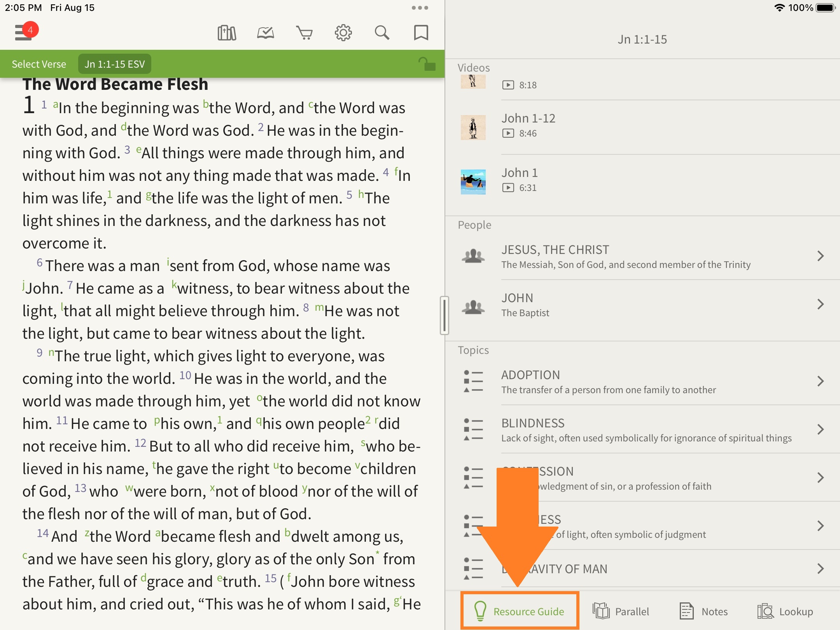Open the hamburger menu with notification badge
This screenshot has height=630, width=840.
pyautogui.click(x=24, y=32)
